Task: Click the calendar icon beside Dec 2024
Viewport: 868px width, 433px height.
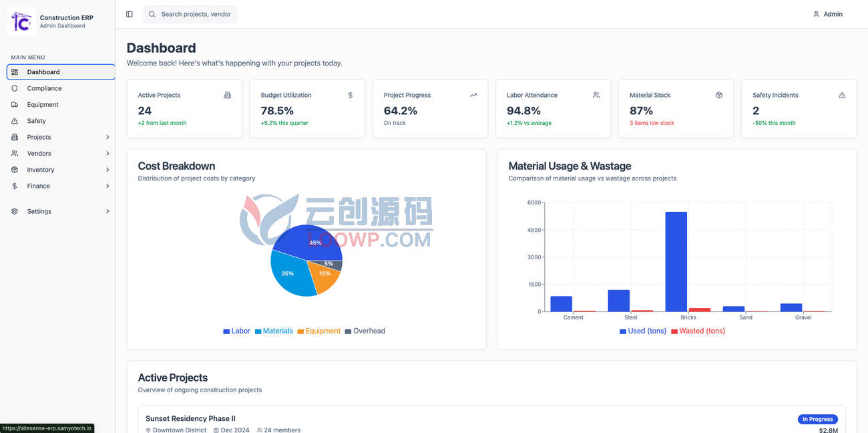Action: tap(216, 430)
